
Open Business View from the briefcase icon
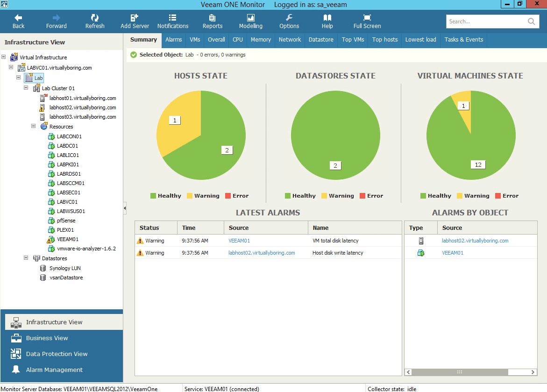tap(16, 338)
